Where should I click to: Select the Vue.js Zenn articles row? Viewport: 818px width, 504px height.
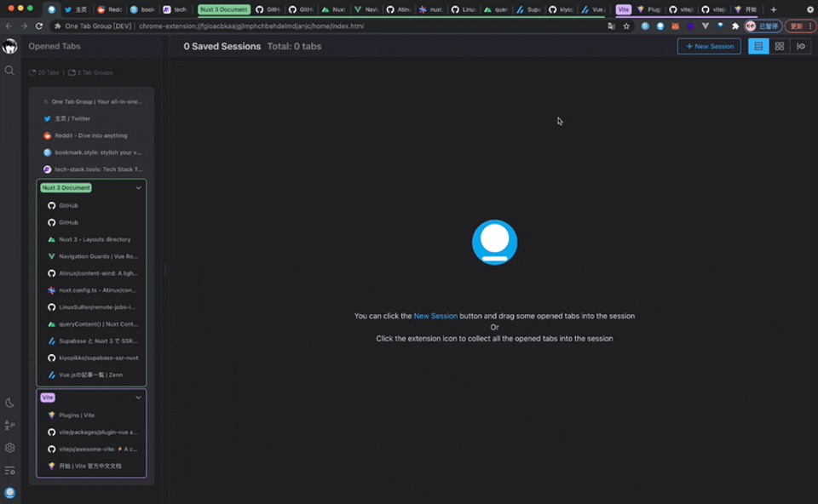(92, 375)
